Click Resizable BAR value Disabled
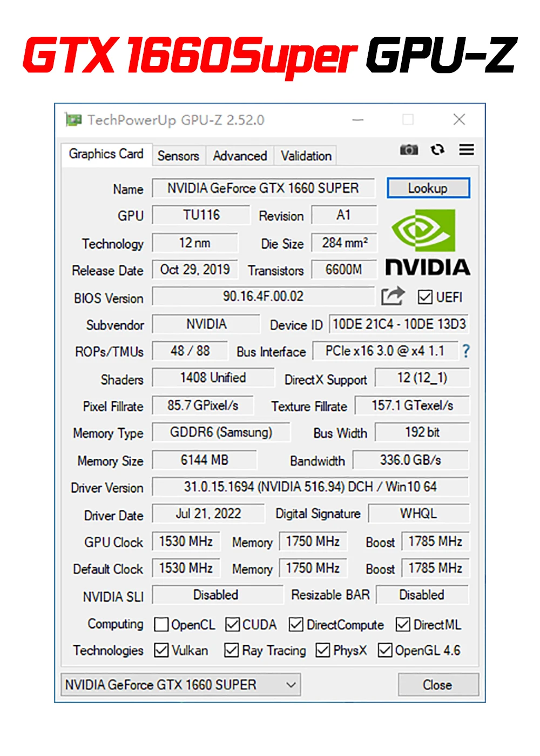Image resolution: width=540 pixels, height=756 pixels. point(422,595)
